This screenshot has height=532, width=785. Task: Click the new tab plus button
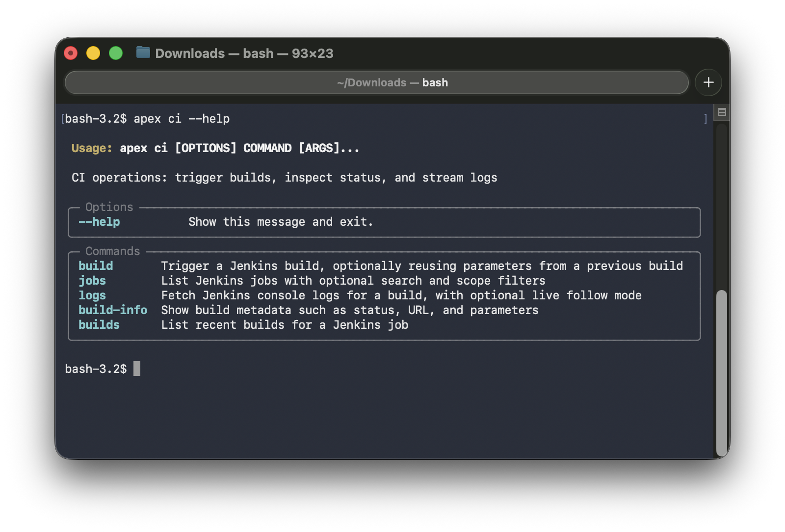708,82
